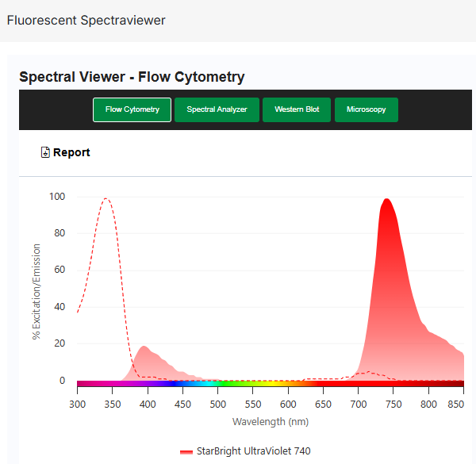Click the Fluorescent Spectraviewer page title

86,20
